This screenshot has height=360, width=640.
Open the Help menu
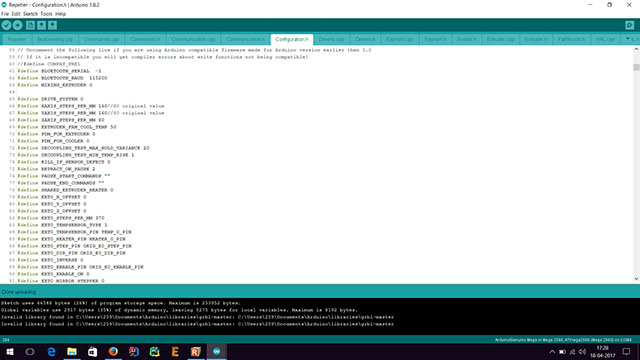coord(60,14)
